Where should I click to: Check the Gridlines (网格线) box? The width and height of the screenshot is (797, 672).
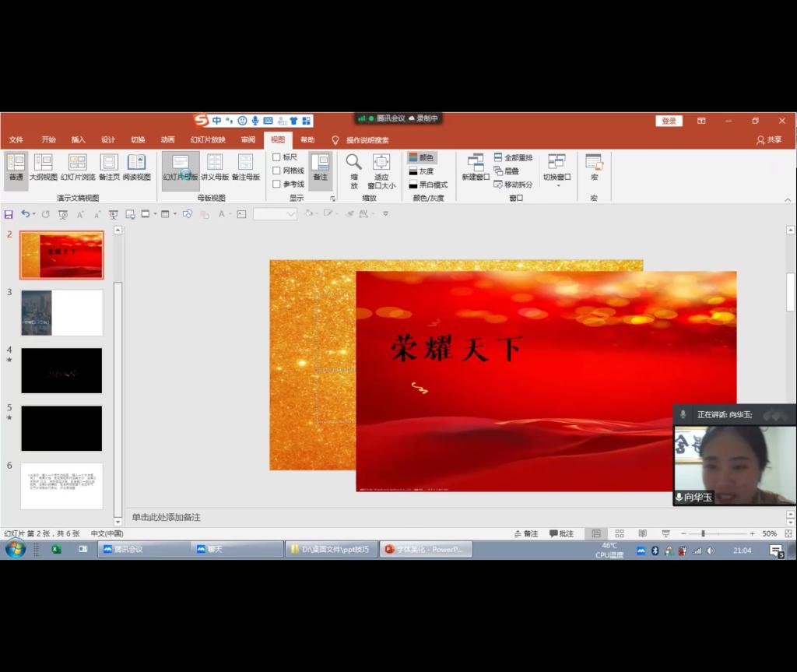click(276, 171)
